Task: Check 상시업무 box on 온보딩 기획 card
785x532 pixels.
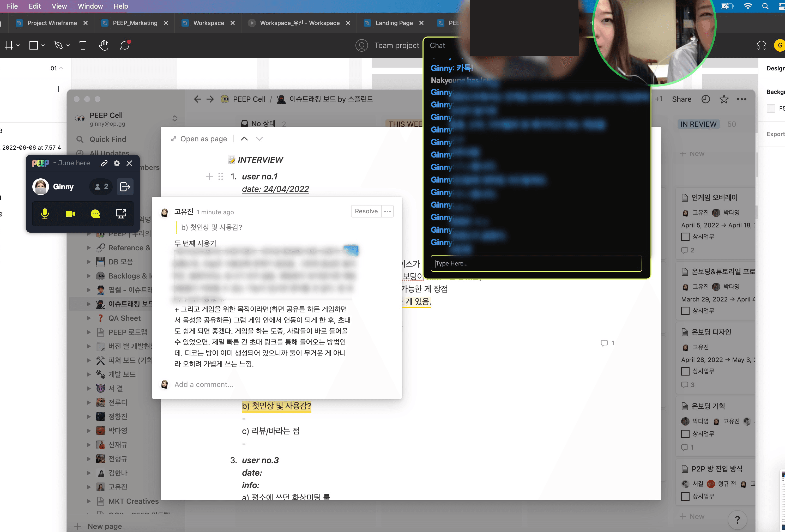Action: point(685,434)
